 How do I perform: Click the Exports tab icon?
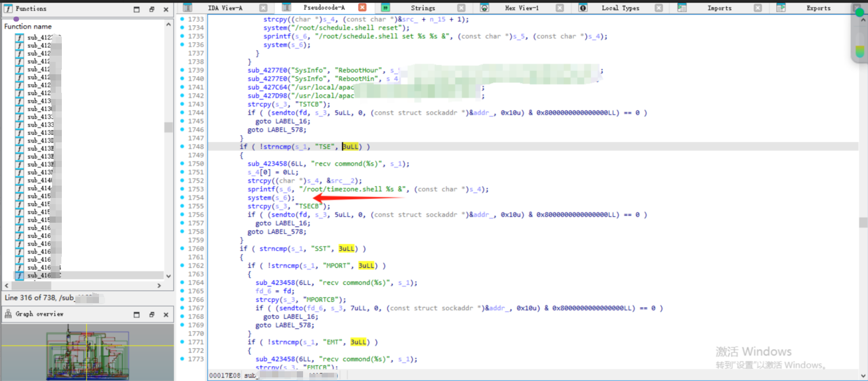781,8
